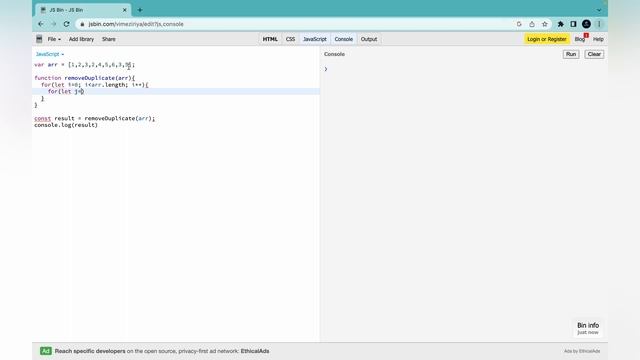Open the Chrome profile avatar
This screenshot has width=640, height=360.
click(586, 24)
